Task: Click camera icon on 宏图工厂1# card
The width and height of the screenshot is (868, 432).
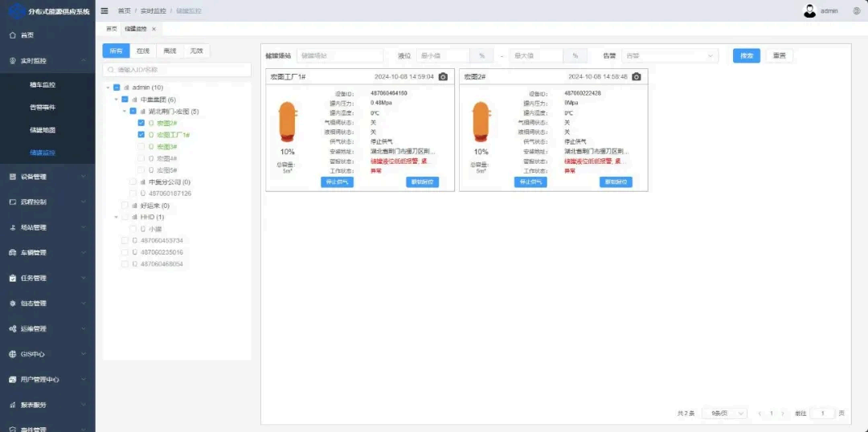Action: coord(443,77)
